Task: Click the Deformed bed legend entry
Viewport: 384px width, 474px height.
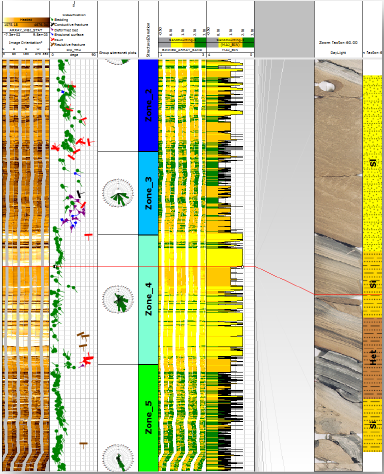Action: pyautogui.click(x=64, y=30)
